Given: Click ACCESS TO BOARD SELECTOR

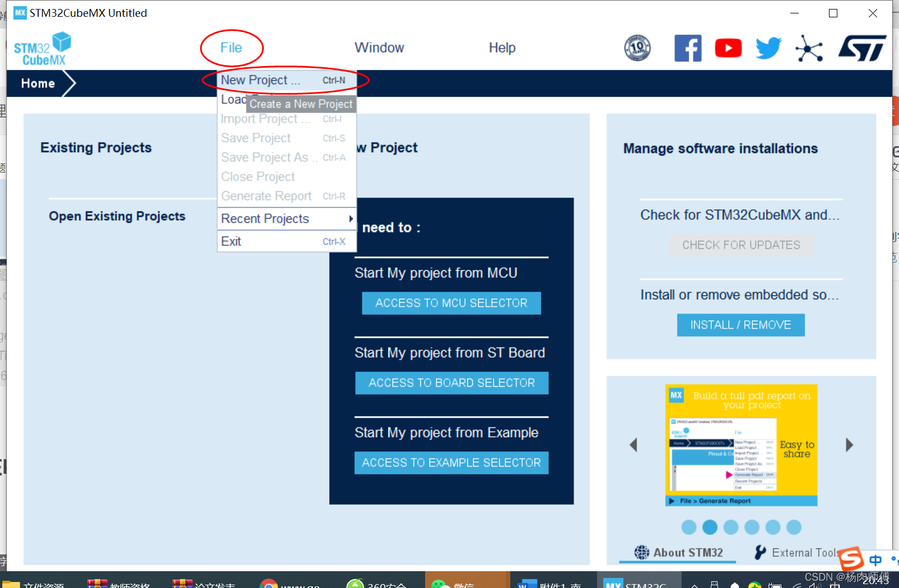Looking at the screenshot, I should (451, 383).
